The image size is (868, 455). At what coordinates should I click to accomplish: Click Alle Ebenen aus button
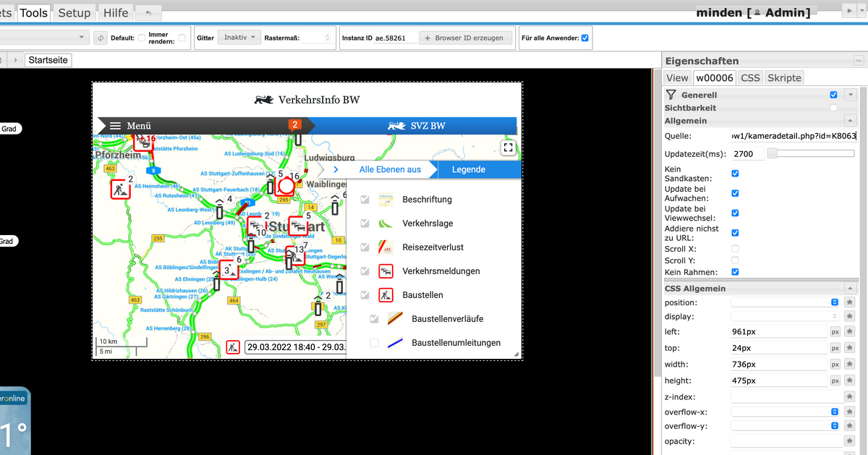390,169
